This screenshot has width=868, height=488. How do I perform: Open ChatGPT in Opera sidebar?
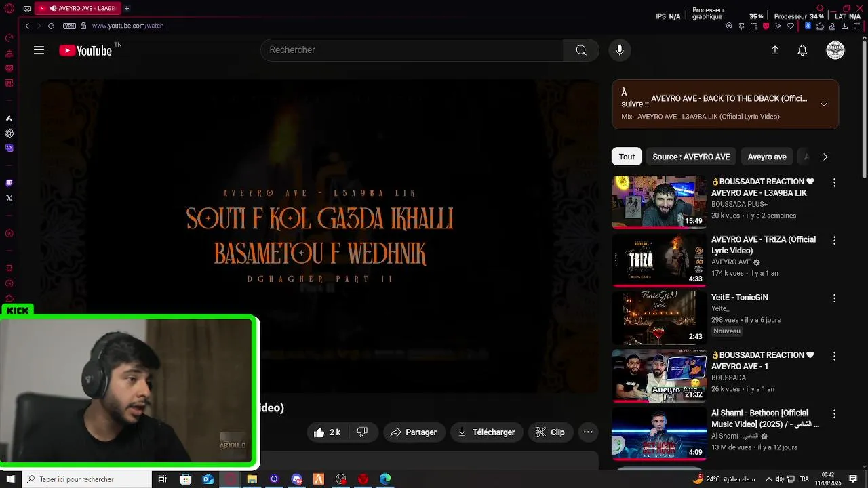click(x=9, y=133)
